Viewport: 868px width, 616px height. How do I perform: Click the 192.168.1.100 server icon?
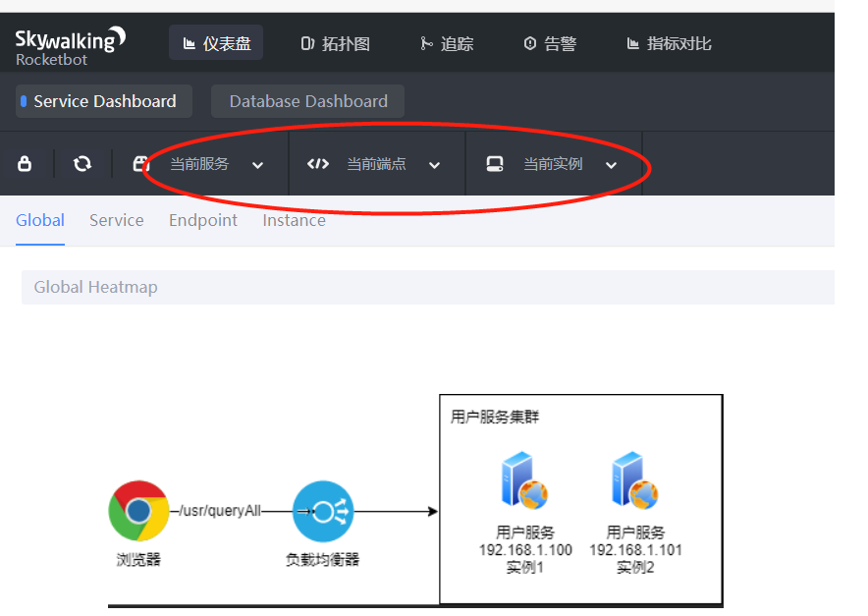(x=524, y=480)
